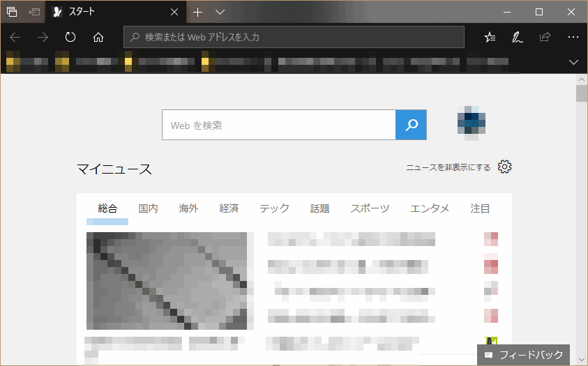The height and width of the screenshot is (366, 588).
Task: Switch to the スポーツ news tab
Action: tap(370, 208)
